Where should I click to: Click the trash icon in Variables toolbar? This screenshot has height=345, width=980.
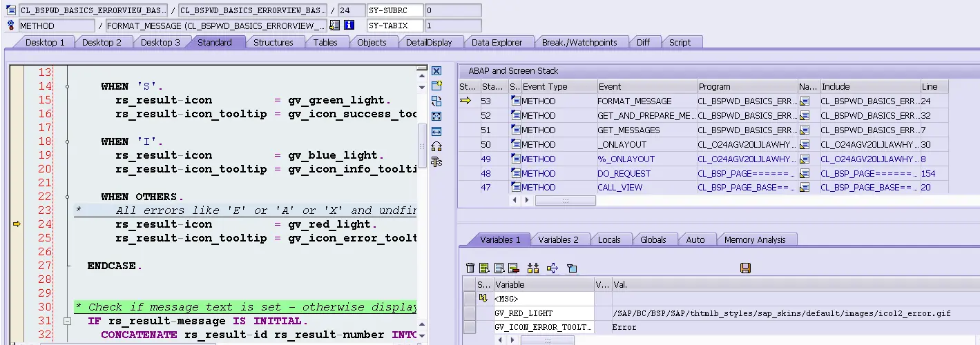coord(470,268)
